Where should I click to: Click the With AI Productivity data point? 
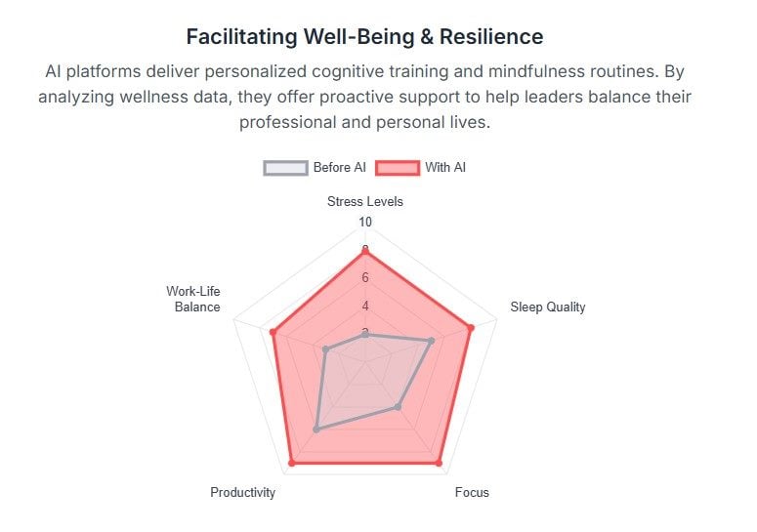click(291, 463)
